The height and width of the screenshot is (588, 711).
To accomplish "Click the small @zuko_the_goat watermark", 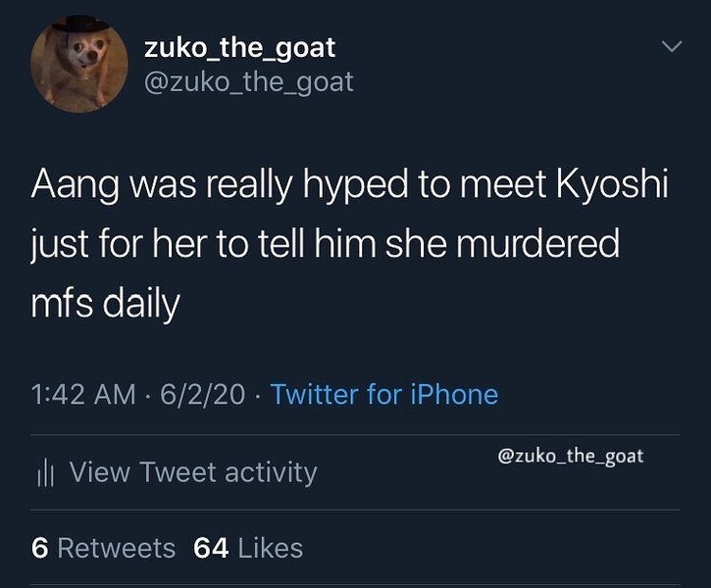I will tap(572, 456).
